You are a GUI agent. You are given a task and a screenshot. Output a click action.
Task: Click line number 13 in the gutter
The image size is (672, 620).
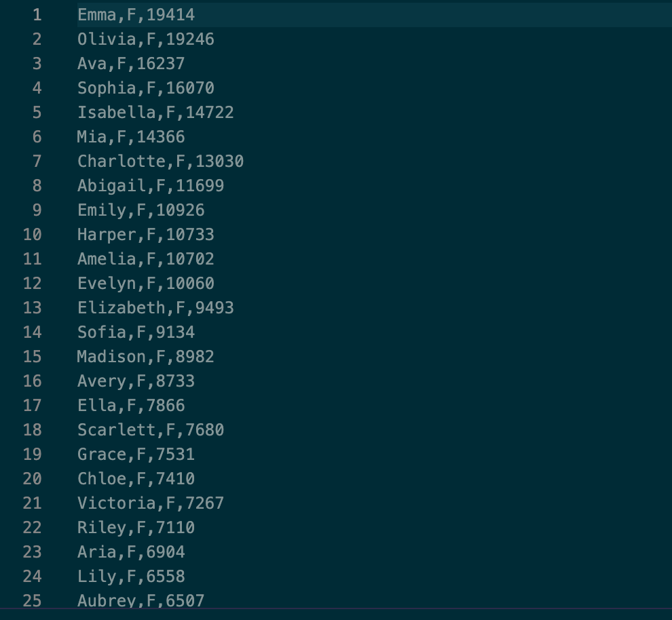click(x=32, y=308)
